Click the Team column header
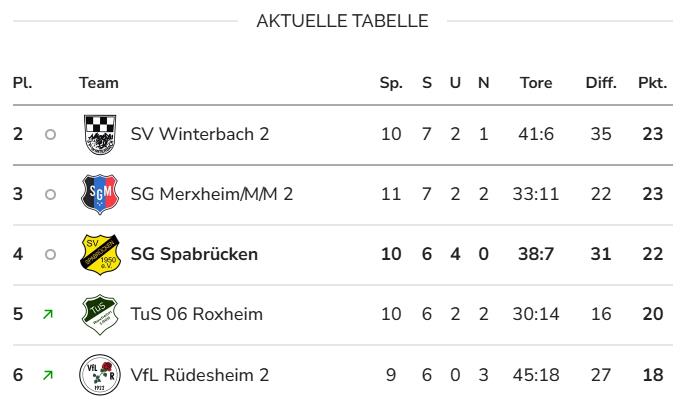 tap(98, 82)
